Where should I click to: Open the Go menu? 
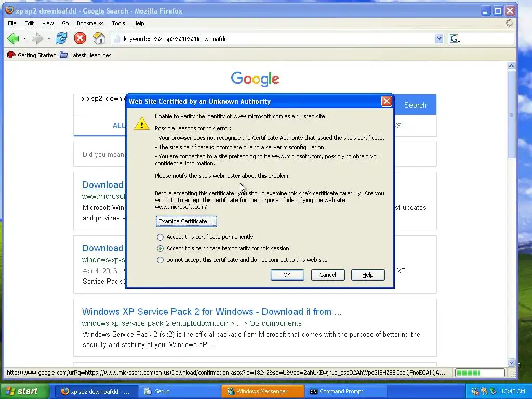point(65,23)
